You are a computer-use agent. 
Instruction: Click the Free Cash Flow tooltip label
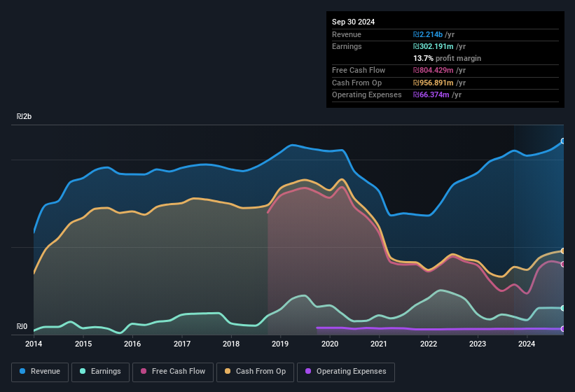tap(359, 70)
